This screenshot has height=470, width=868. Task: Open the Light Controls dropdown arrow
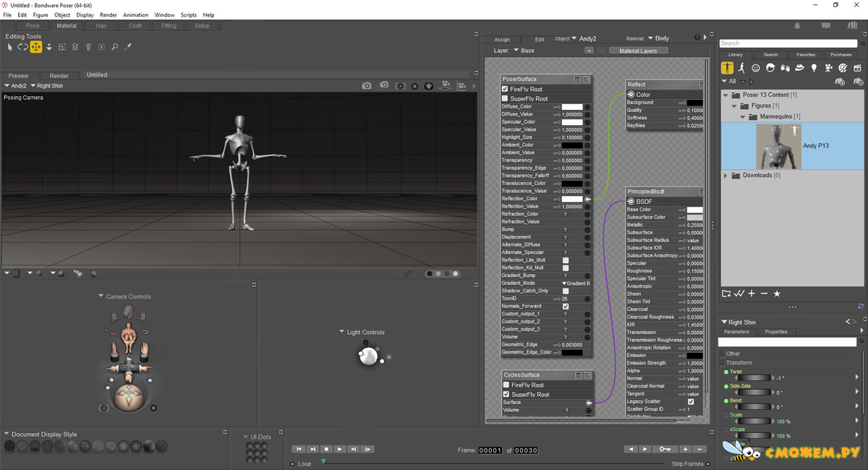(x=341, y=332)
